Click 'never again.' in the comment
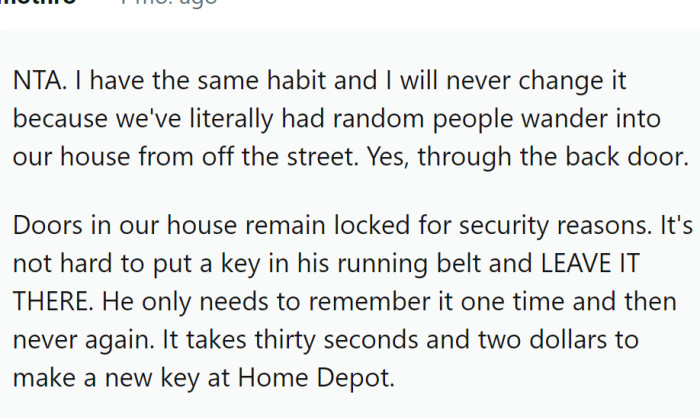This screenshot has height=417, width=700. point(83,340)
